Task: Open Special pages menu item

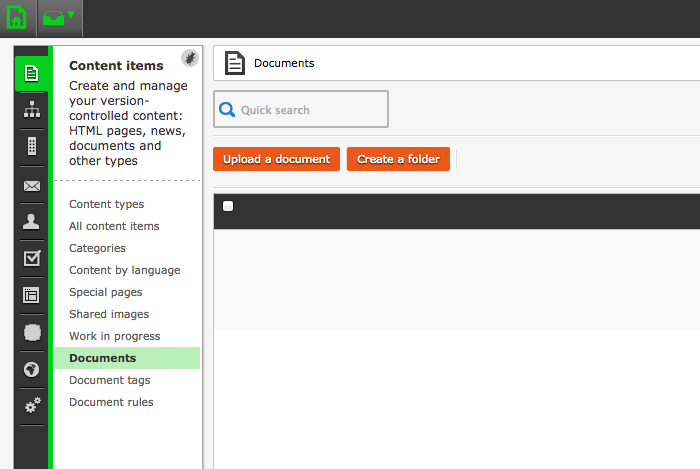Action: 105,292
